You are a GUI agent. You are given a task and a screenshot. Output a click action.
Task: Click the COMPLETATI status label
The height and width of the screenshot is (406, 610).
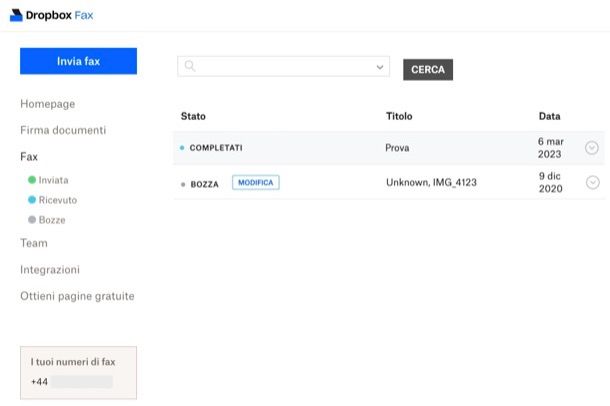[216, 148]
